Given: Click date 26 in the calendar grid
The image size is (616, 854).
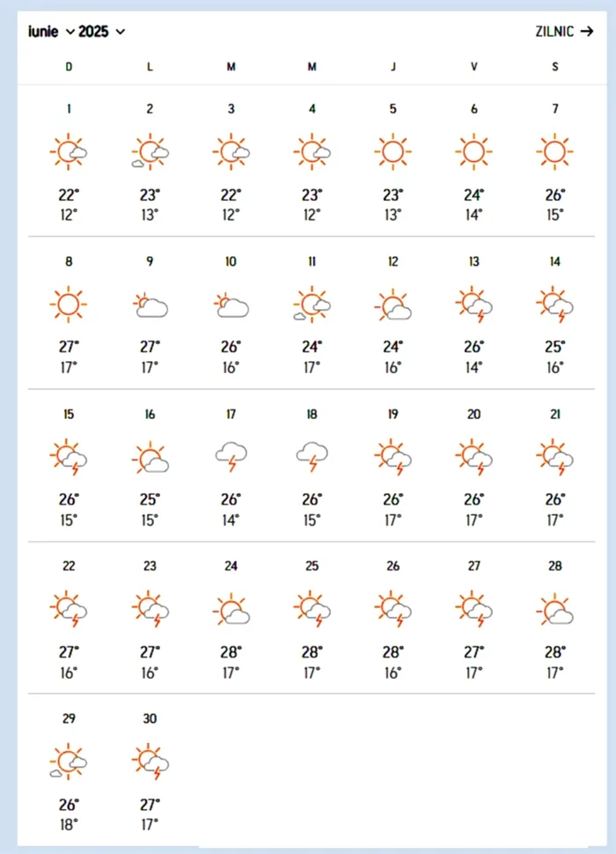Looking at the screenshot, I should point(392,566).
